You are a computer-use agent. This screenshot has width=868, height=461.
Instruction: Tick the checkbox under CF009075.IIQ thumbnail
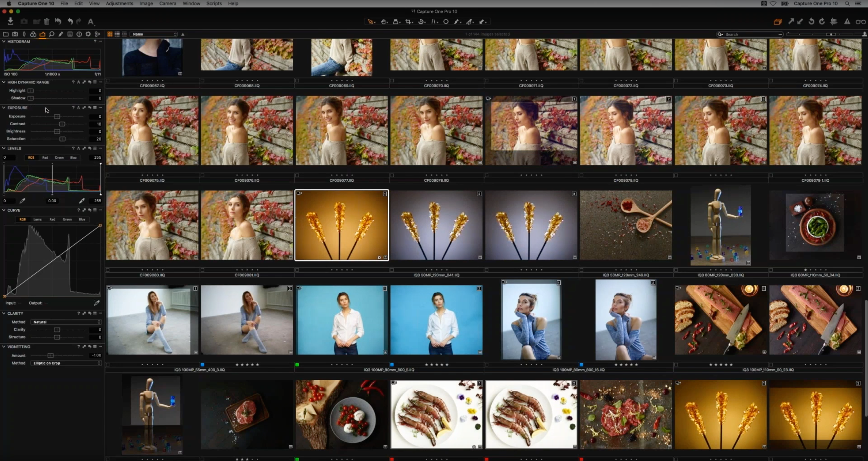(x=108, y=176)
